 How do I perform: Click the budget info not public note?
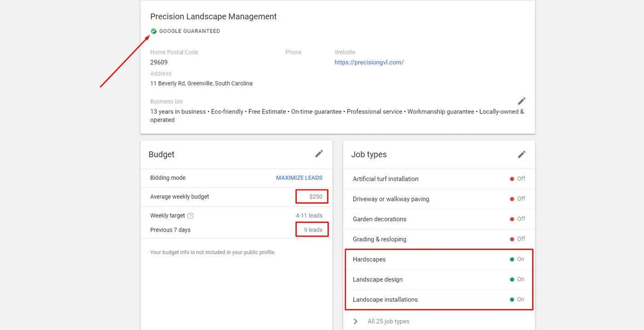coord(213,252)
